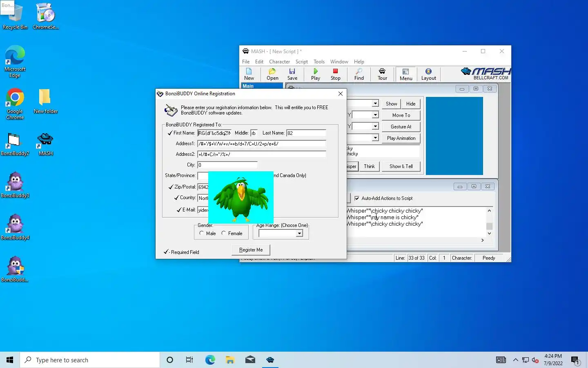
Task: Open Edit menu in MASH
Action: pyautogui.click(x=259, y=62)
